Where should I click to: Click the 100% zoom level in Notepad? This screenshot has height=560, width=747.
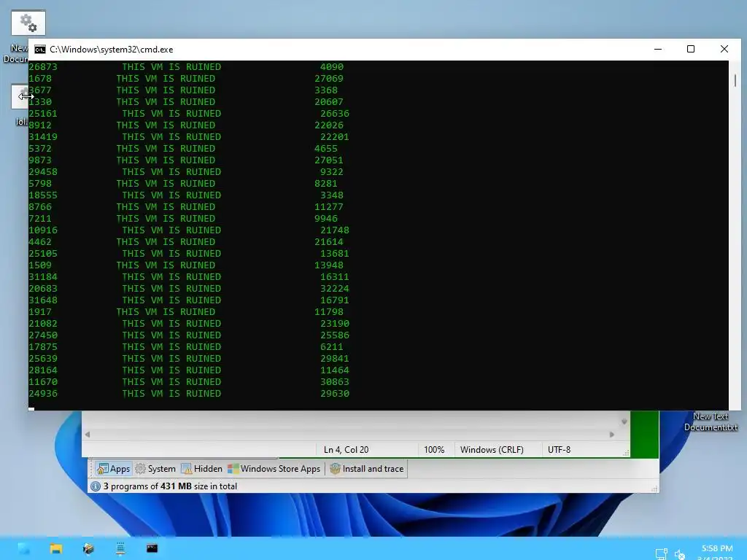[x=434, y=449]
